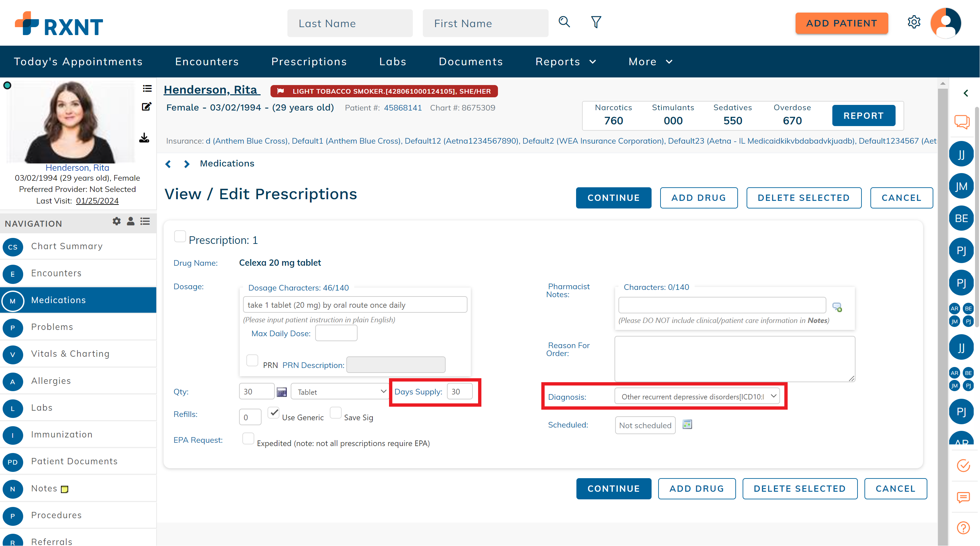The width and height of the screenshot is (980, 546).
Task: Open the navigation settings gear icon
Action: [116, 222]
